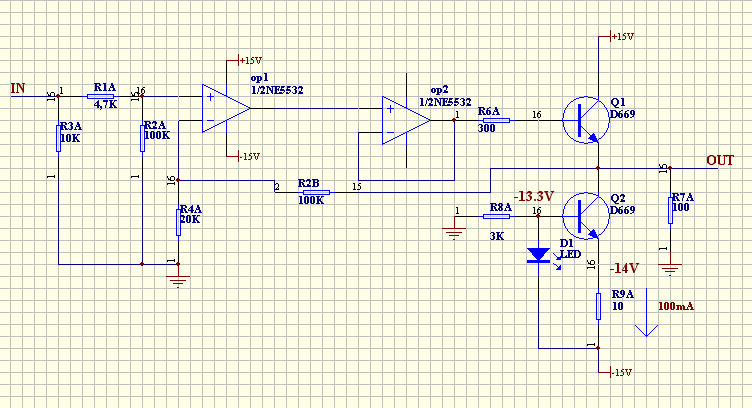Click the op1 op-amp triangle
This screenshot has width=752, height=408.
coord(226,108)
